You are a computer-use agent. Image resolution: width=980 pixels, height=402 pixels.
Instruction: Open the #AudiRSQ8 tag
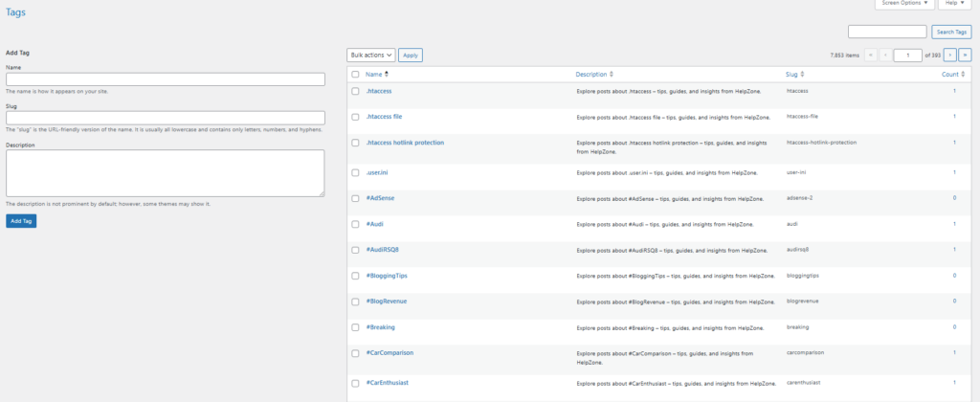click(383, 250)
